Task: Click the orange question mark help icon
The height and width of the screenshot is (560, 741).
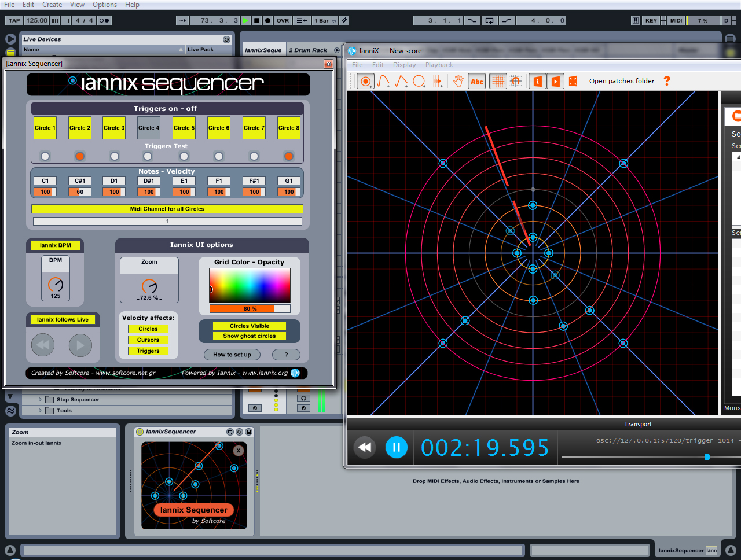Action: click(x=667, y=81)
